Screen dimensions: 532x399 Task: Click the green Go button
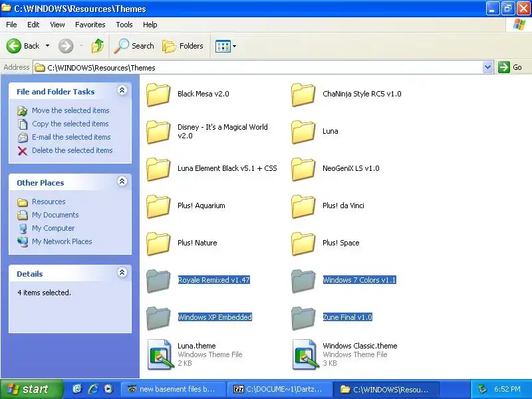click(510, 67)
